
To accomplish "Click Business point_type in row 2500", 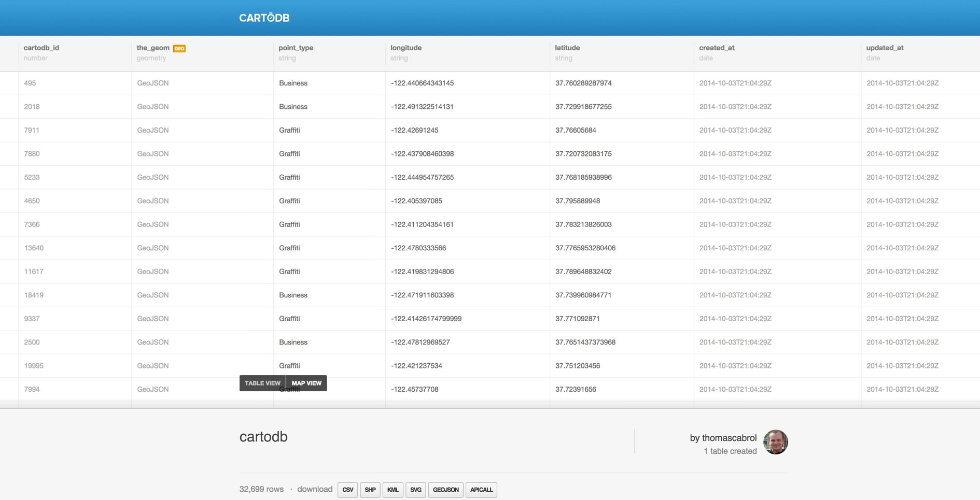I will point(293,342).
